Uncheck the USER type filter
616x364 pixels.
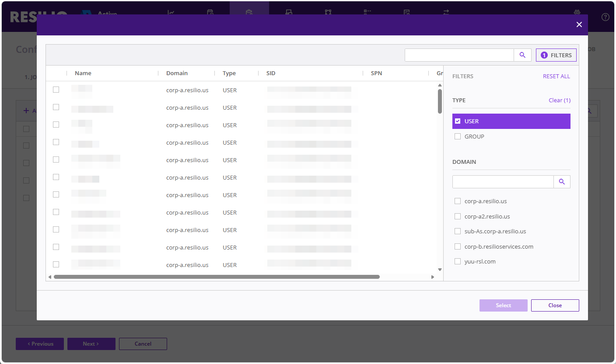pos(458,121)
